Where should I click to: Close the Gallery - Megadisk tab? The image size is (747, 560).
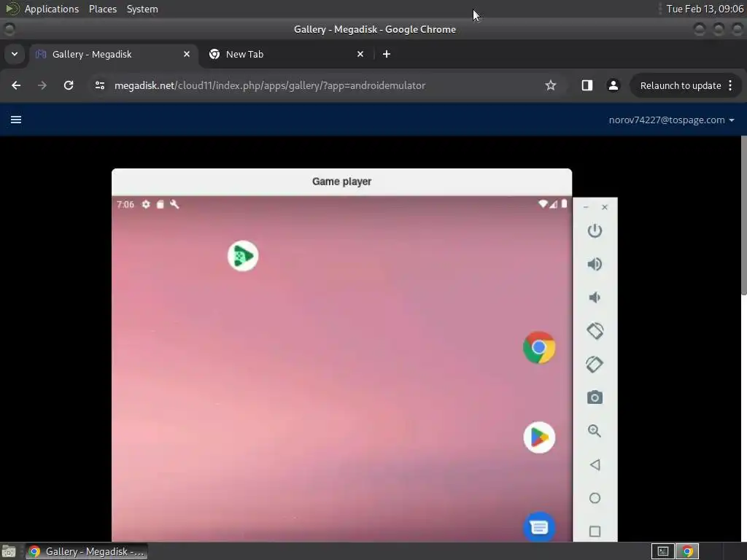click(187, 54)
